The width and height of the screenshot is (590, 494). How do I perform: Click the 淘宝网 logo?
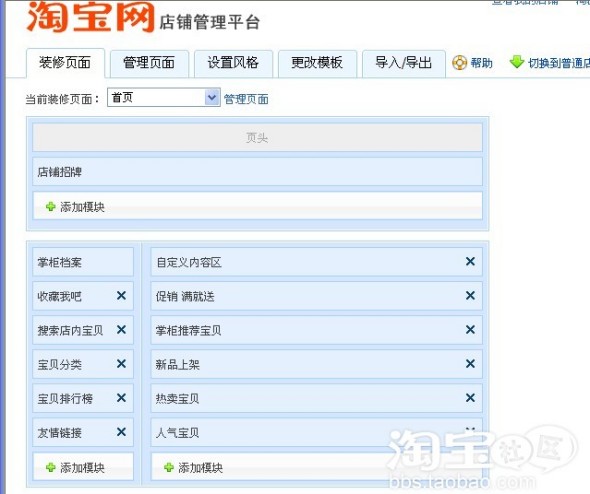[x=91, y=16]
